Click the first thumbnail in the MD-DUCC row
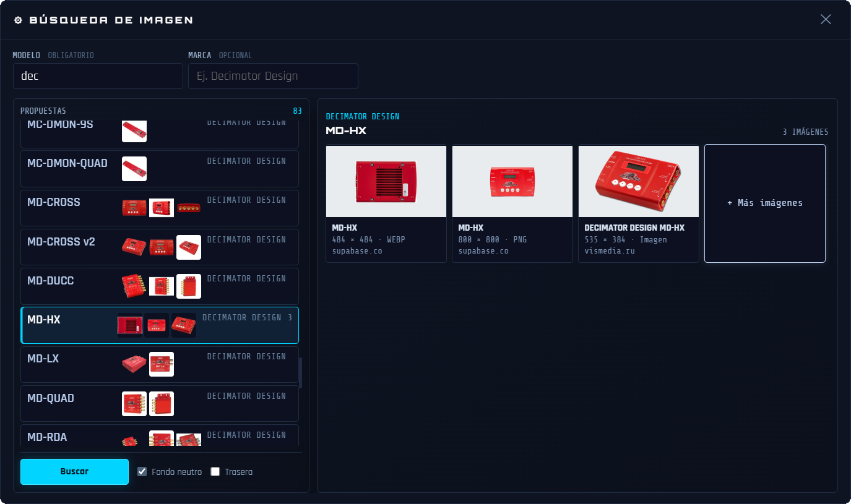The width and height of the screenshot is (851, 504). (x=134, y=286)
